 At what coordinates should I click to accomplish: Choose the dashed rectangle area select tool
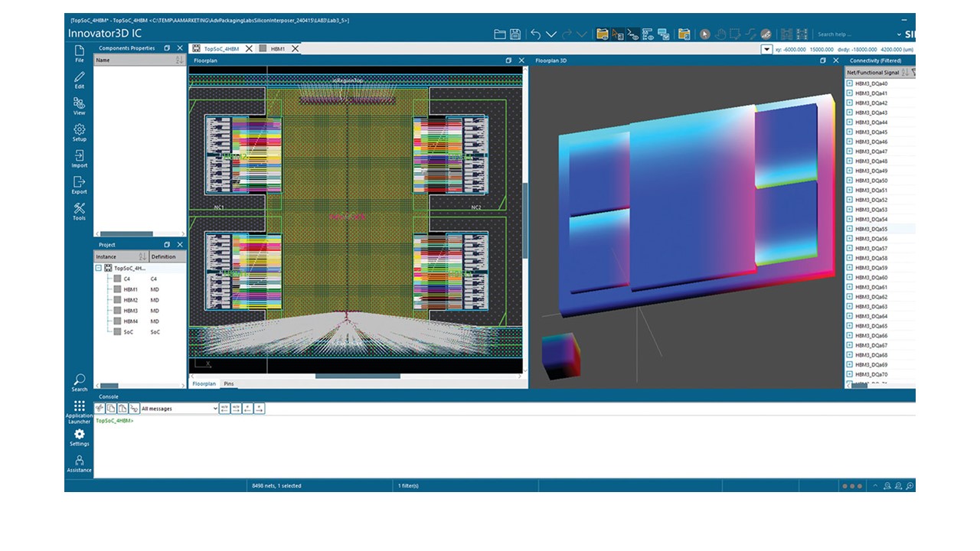[x=736, y=34]
